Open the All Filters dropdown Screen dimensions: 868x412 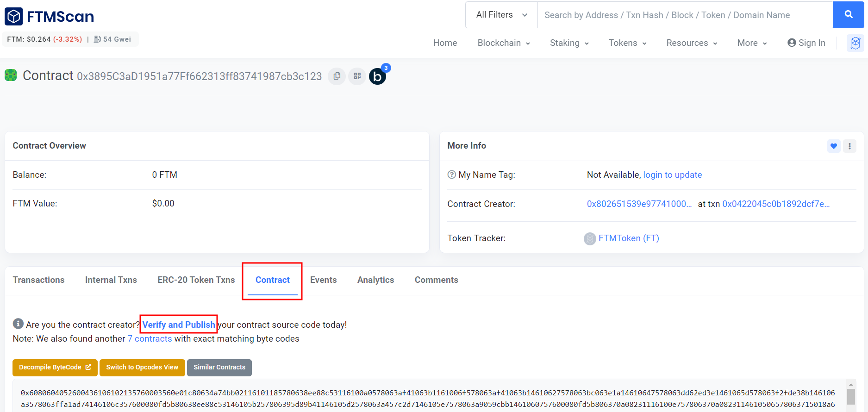tap(502, 15)
